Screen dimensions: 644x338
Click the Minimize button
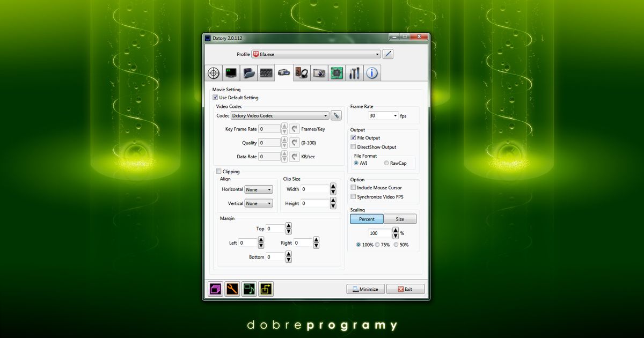(365, 289)
